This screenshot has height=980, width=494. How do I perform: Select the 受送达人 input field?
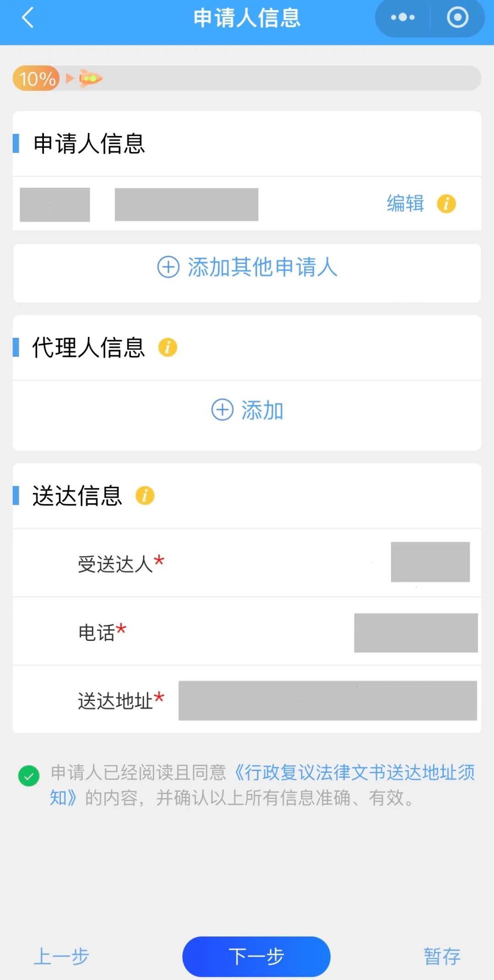click(x=430, y=562)
